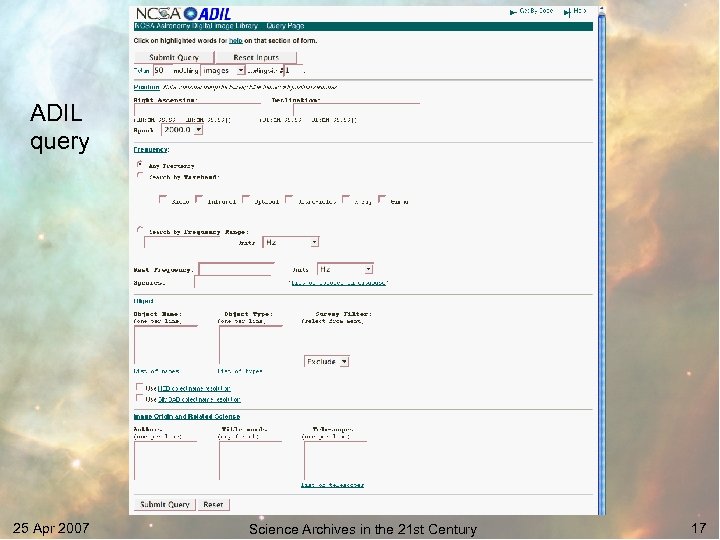Select the Any Frequency radio button
Screen dimensions: 720x540
click(140, 164)
